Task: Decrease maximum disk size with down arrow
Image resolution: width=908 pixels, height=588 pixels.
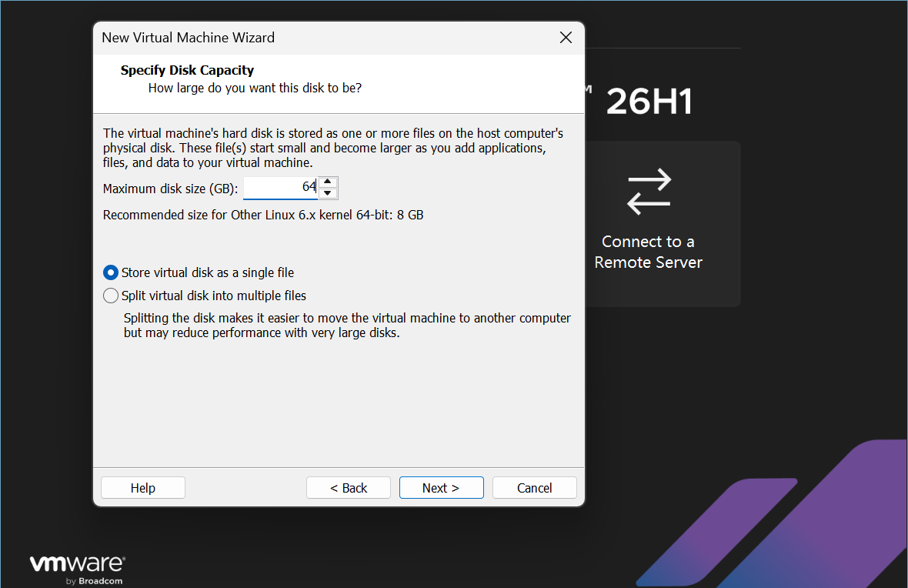Action: (x=328, y=193)
